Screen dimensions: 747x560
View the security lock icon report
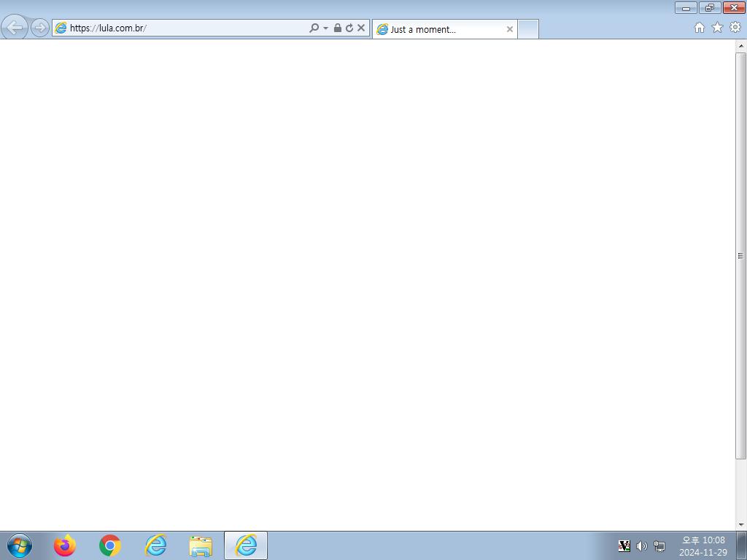(x=337, y=28)
